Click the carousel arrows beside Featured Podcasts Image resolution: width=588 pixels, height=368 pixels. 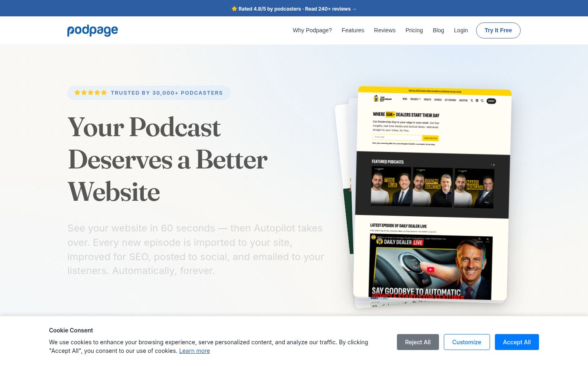(493, 165)
